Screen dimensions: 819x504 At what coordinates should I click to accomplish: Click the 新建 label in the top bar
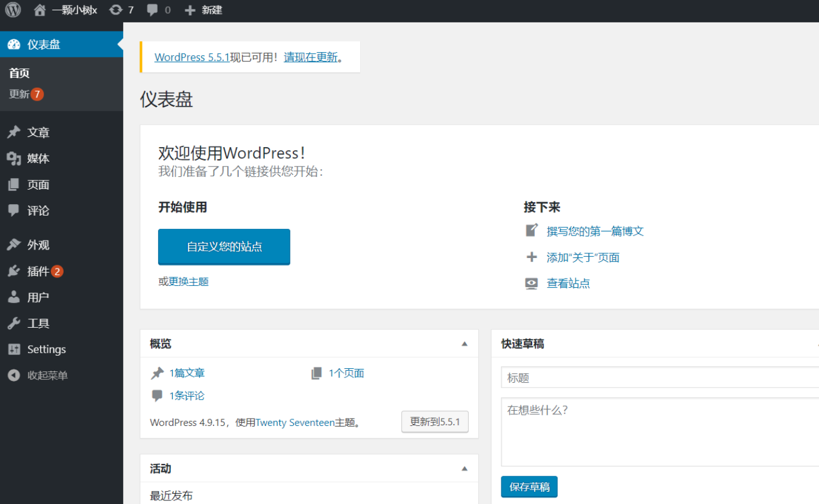[212, 10]
